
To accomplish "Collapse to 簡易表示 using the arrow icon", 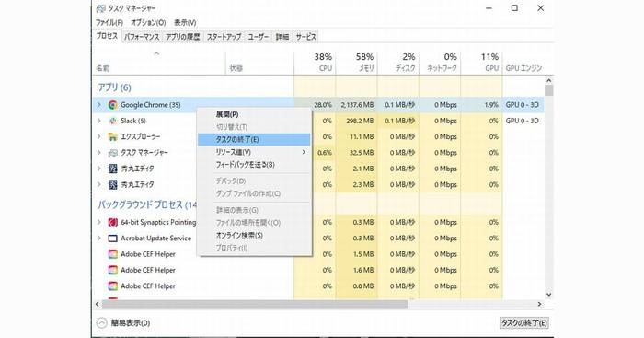I will [x=101, y=323].
